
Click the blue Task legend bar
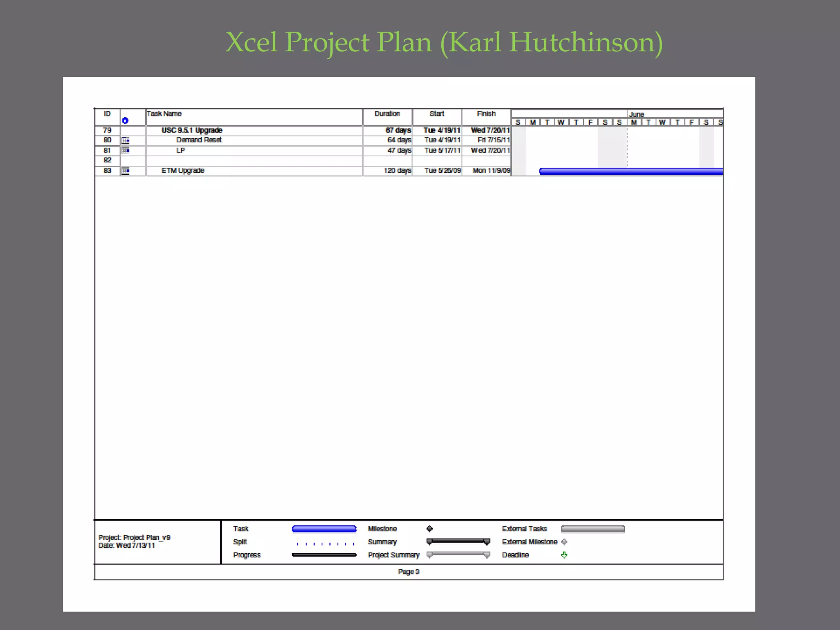[324, 529]
